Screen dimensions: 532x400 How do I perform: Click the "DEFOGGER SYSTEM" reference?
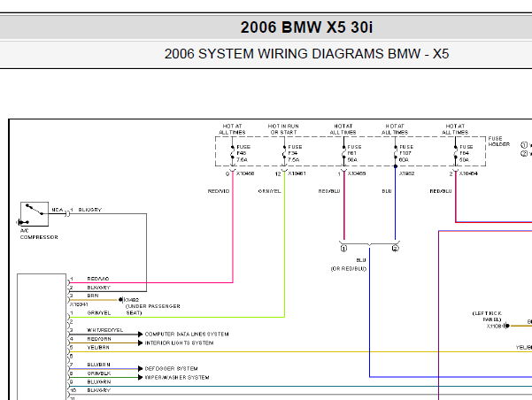point(171,368)
